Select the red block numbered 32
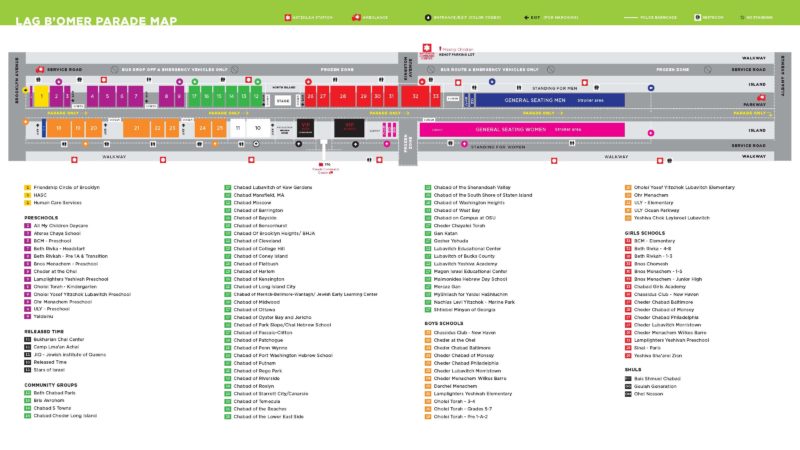Image resolution: width=800 pixels, height=450 pixels. click(x=415, y=96)
